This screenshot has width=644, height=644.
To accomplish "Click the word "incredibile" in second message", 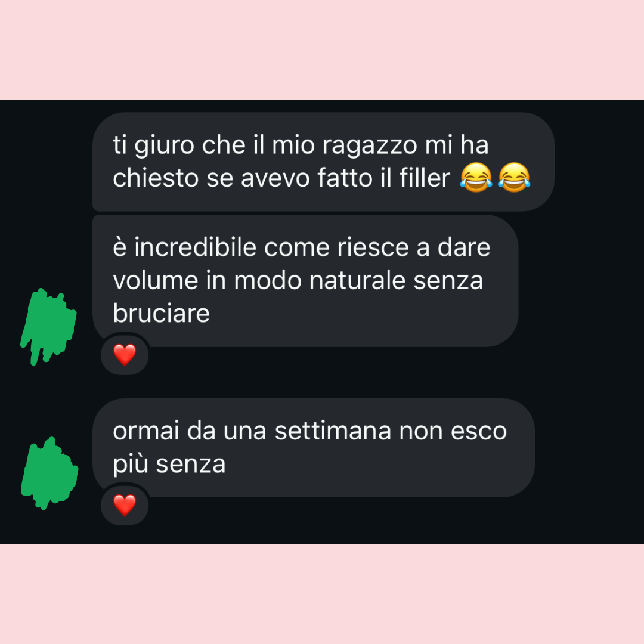I will 196,247.
